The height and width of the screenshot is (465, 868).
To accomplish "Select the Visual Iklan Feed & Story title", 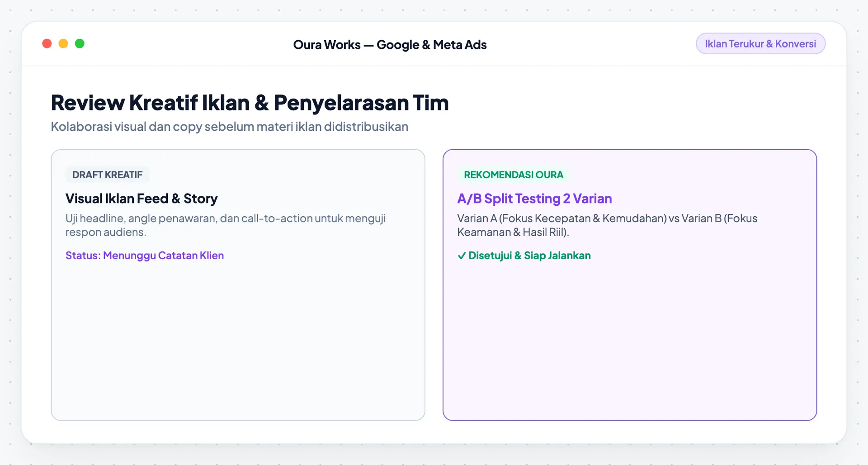I will coord(142,199).
